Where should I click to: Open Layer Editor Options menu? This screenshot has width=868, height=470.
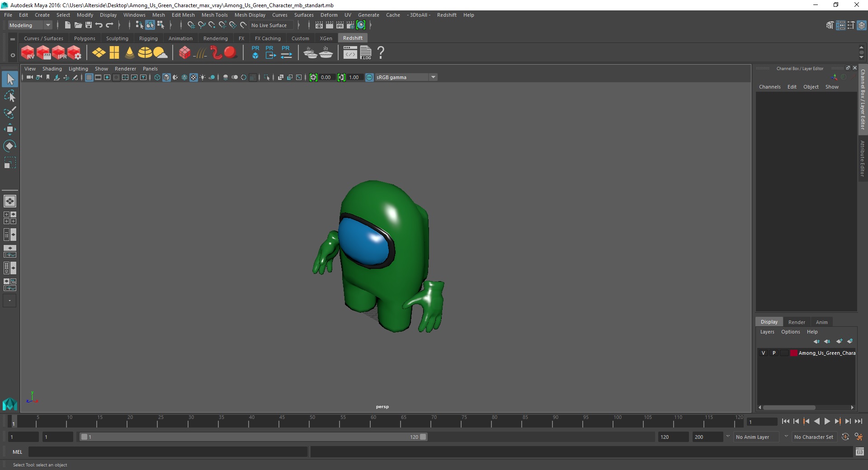(x=790, y=332)
